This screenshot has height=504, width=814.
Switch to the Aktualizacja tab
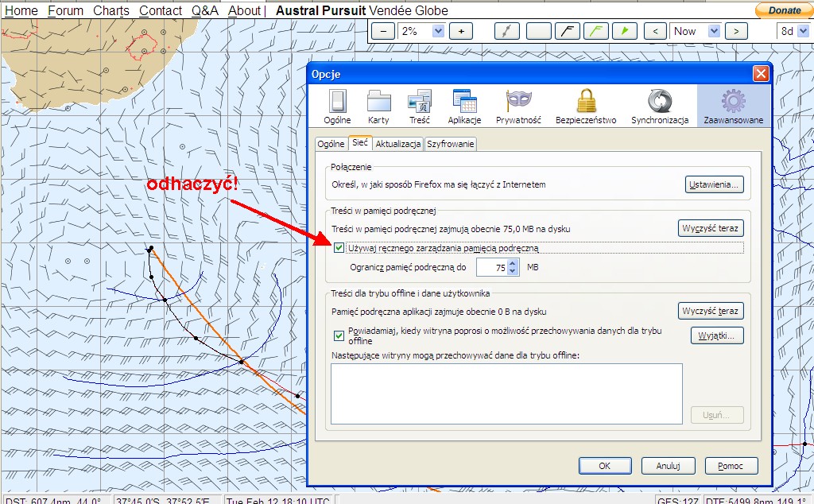pyautogui.click(x=397, y=144)
